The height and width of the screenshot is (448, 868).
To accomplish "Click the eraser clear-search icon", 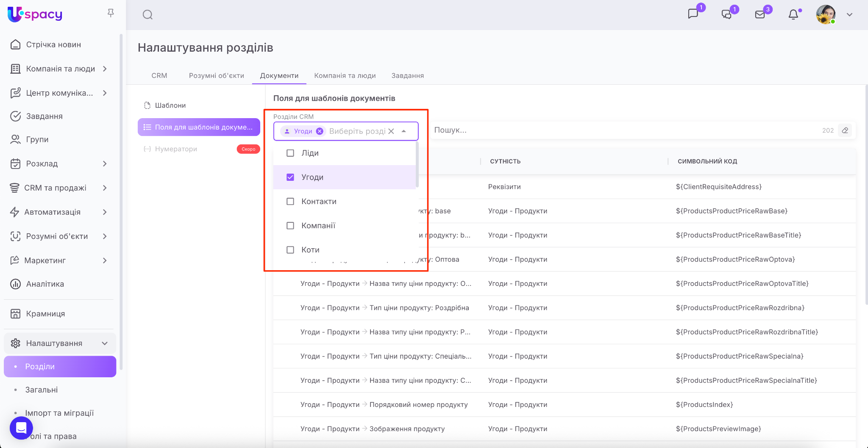I will tap(845, 130).
